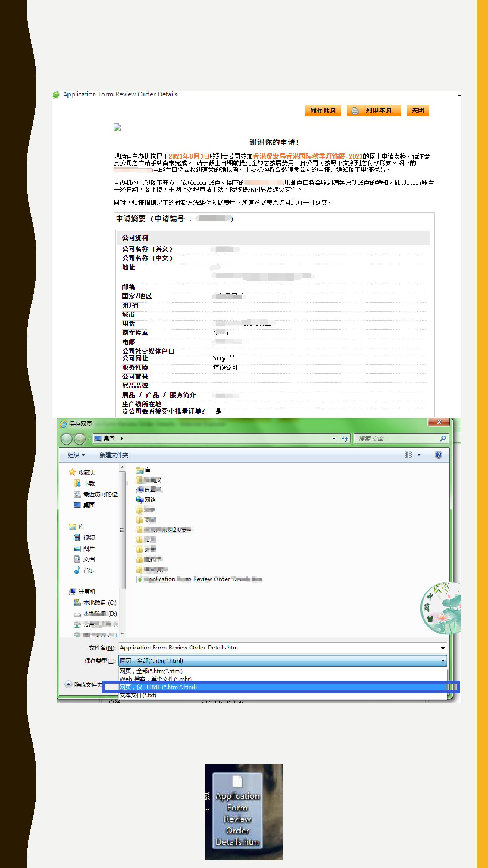The height and width of the screenshot is (868, 488).
Task: Click the refresh button beside the address bar
Action: pyautogui.click(x=345, y=439)
